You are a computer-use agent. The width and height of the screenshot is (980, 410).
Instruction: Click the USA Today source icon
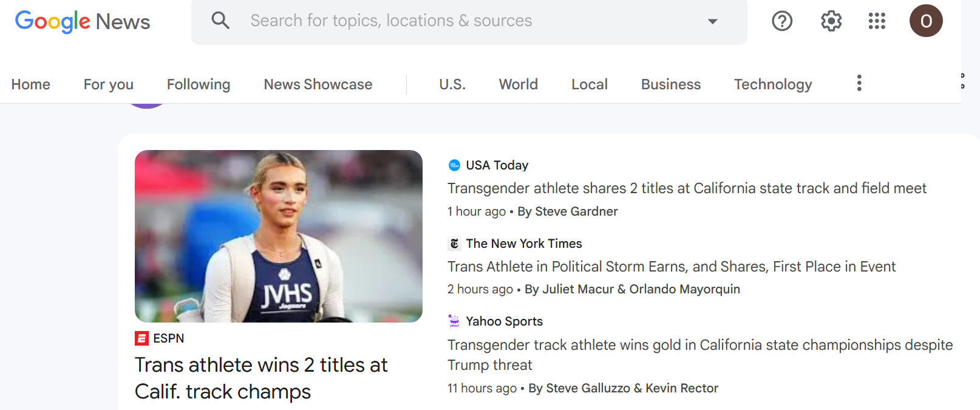454,165
